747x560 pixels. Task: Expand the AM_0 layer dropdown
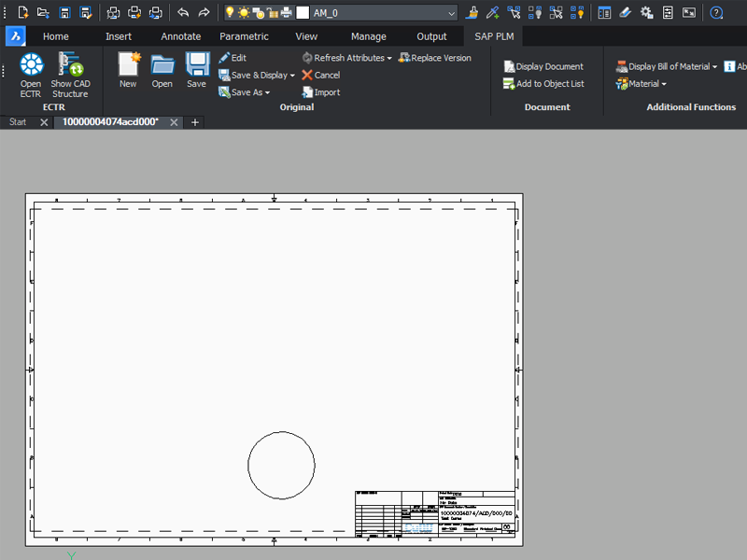452,13
